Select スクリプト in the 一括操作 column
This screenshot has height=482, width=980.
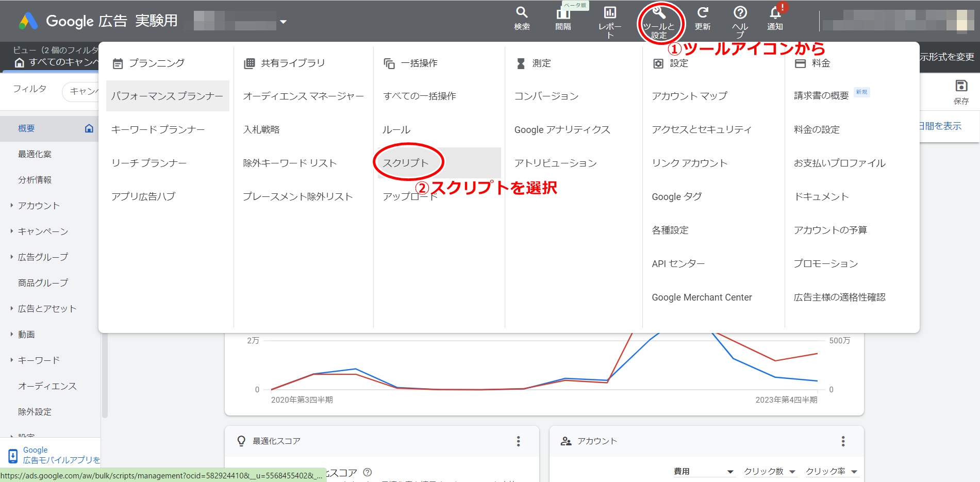[x=407, y=162]
